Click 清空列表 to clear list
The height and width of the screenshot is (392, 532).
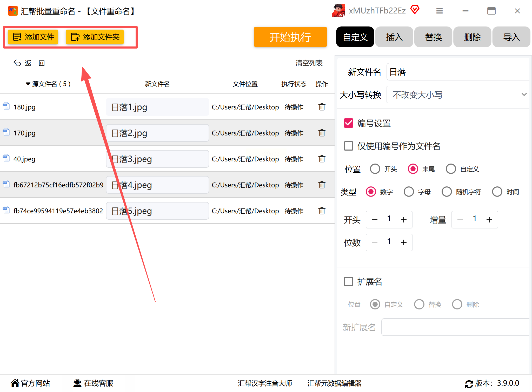pyautogui.click(x=309, y=63)
